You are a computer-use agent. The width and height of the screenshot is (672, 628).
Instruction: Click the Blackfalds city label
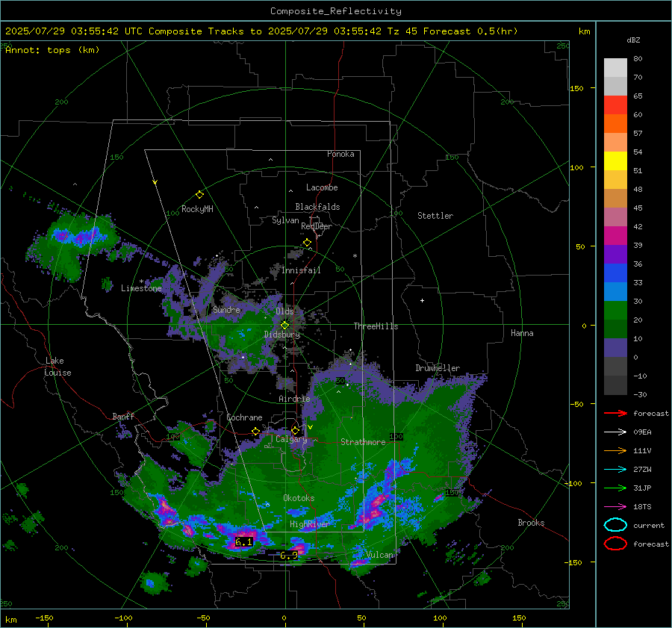(317, 207)
